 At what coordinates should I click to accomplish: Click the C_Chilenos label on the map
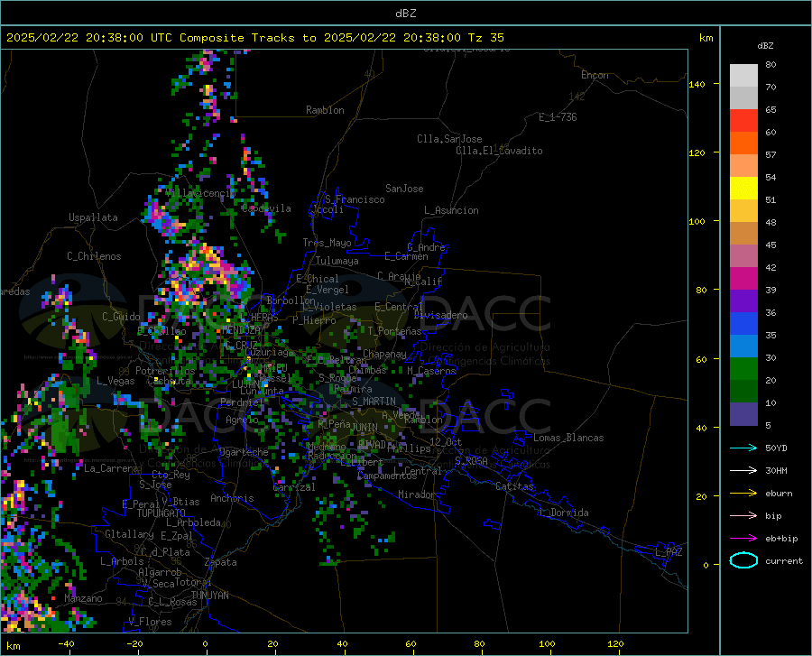pos(94,256)
